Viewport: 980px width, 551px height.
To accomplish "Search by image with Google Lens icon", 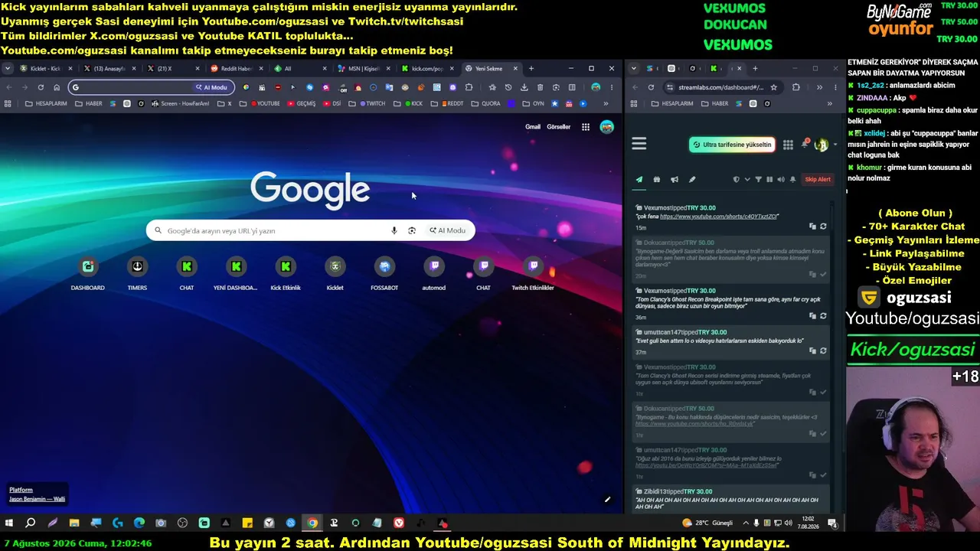I will (412, 230).
